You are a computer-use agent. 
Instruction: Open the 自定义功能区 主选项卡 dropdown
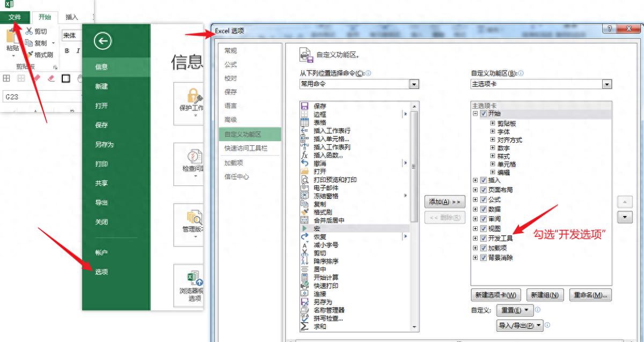[x=607, y=84]
